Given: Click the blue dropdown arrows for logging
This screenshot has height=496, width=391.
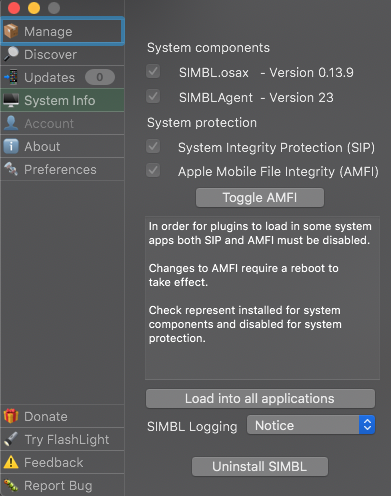Looking at the screenshot, I should (x=367, y=425).
